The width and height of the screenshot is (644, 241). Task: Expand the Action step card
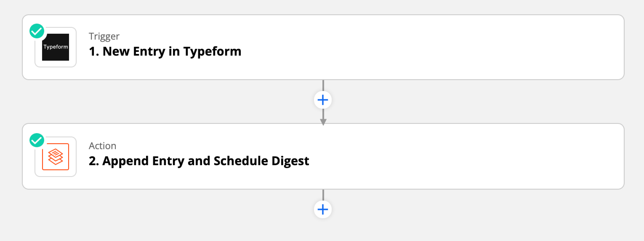(x=323, y=156)
